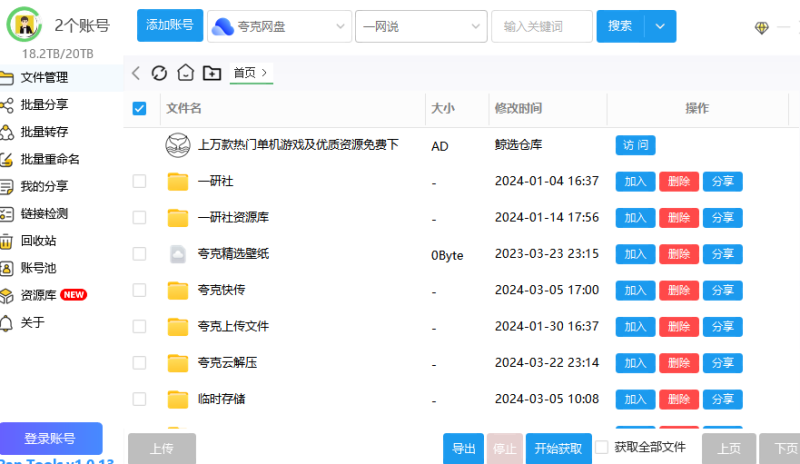Click the user avatar icon
The width and height of the screenshot is (800, 464).
[24, 25]
